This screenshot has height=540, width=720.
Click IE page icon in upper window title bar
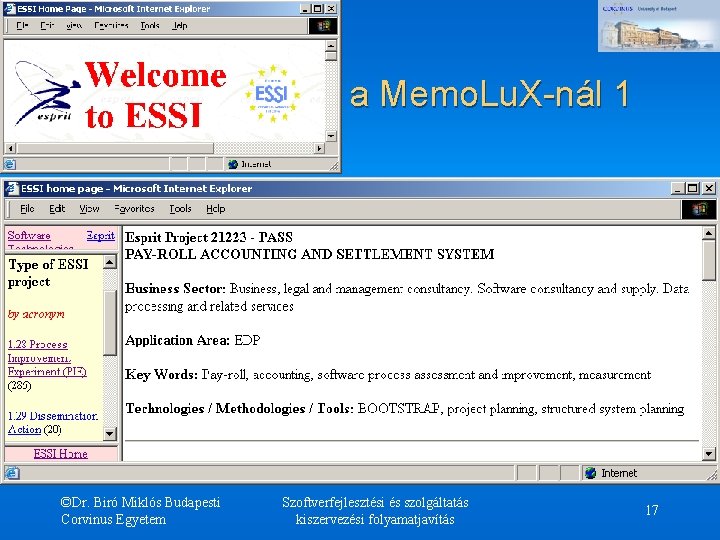(x=10, y=9)
